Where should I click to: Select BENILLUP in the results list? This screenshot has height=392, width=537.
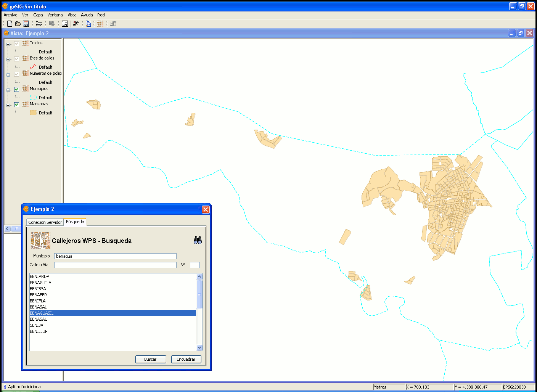pyautogui.click(x=113, y=331)
